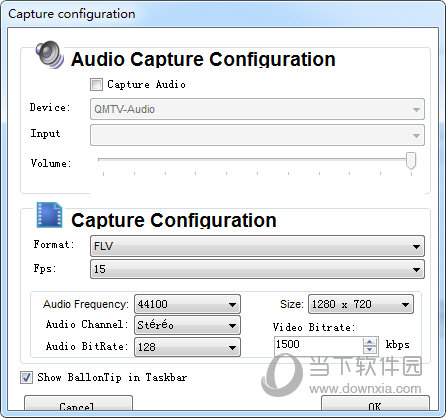The width and height of the screenshot is (446, 418).
Task: Click the OK button
Action: click(x=375, y=403)
